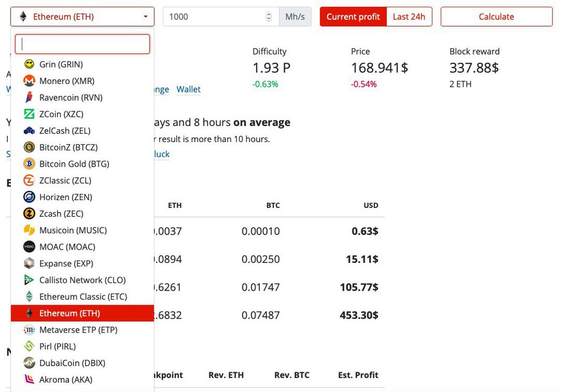This screenshot has width=561, height=392.
Task: Collapse the Ethereum (ETH) coin dropdown
Action: [x=82, y=16]
